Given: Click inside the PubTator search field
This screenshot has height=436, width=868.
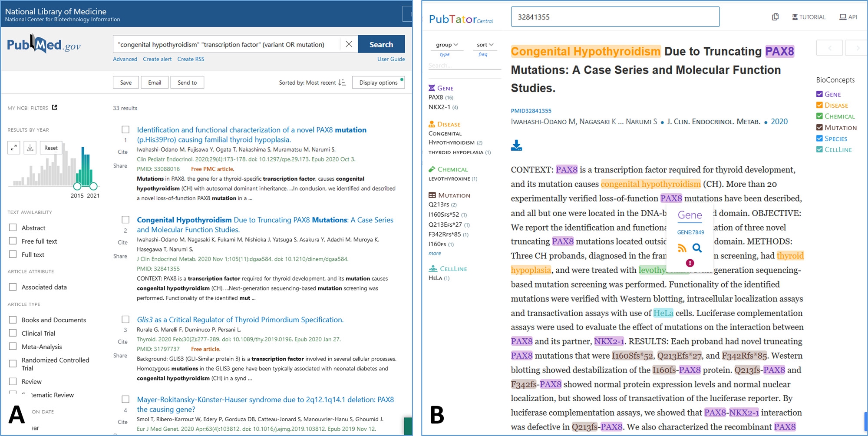Looking at the screenshot, I should tap(614, 17).
